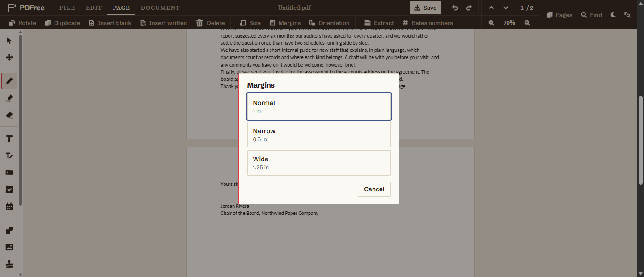Switch to the PAGE tab
The height and width of the screenshot is (277, 644).
pos(121,8)
